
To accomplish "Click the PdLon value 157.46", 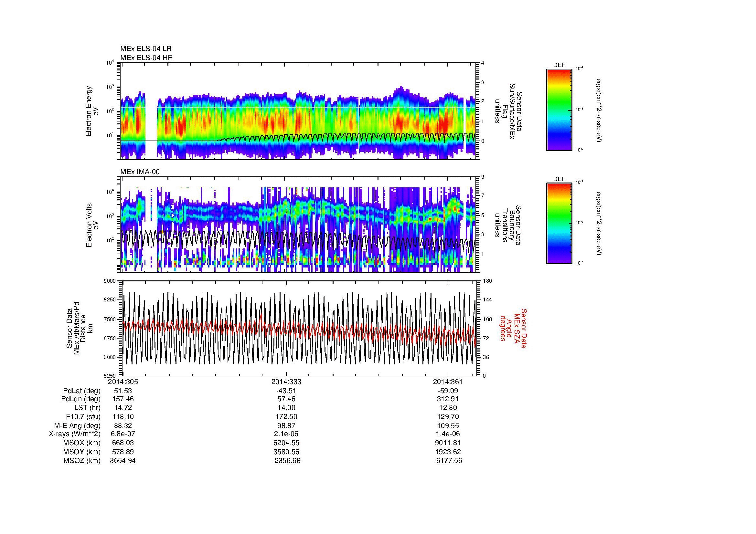I will [x=123, y=399].
